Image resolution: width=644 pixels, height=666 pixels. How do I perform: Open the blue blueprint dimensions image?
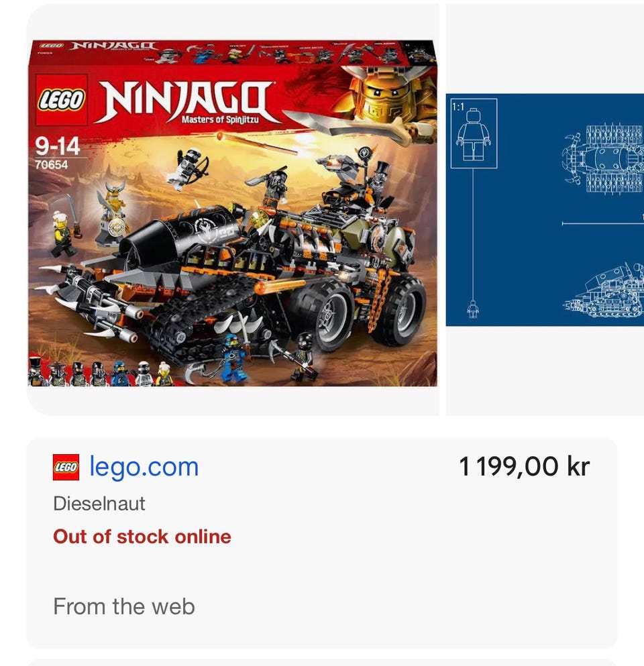(545, 210)
